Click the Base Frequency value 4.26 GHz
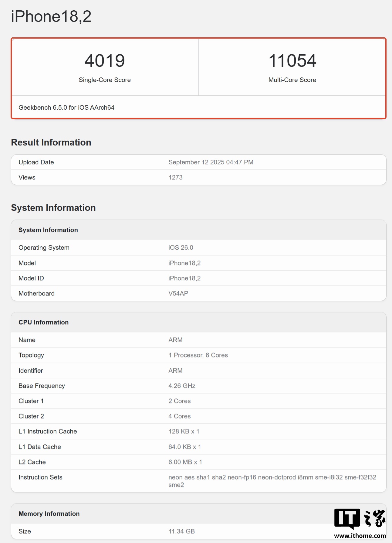The width and height of the screenshot is (392, 543). click(x=182, y=386)
